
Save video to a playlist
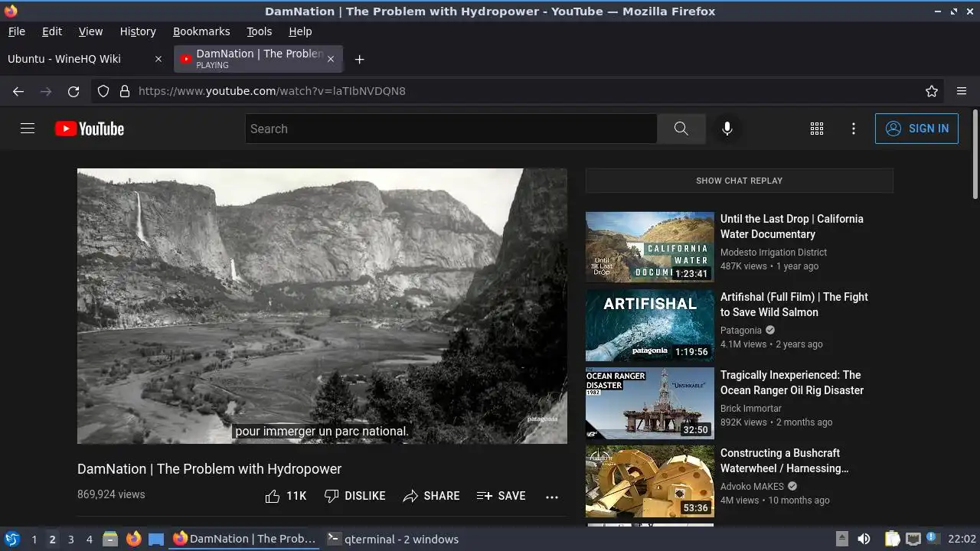501,496
